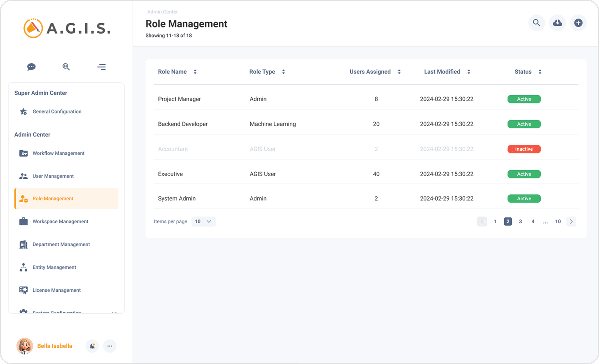This screenshot has height=364, width=599.
Task: Click the Active status badge for Executive
Action: (524, 174)
